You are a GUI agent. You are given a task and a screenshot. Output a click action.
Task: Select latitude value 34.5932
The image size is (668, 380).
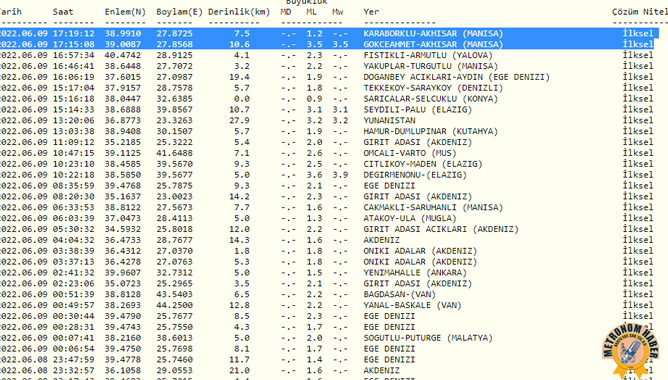(x=123, y=229)
